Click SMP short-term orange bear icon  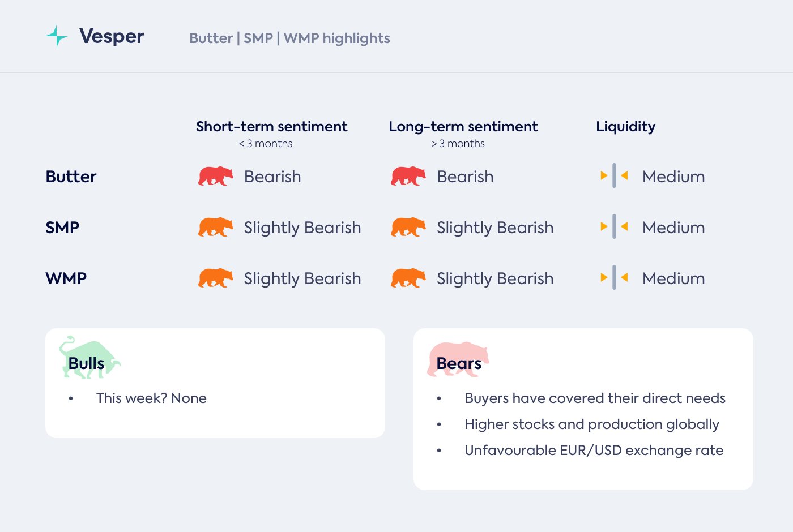[215, 228]
